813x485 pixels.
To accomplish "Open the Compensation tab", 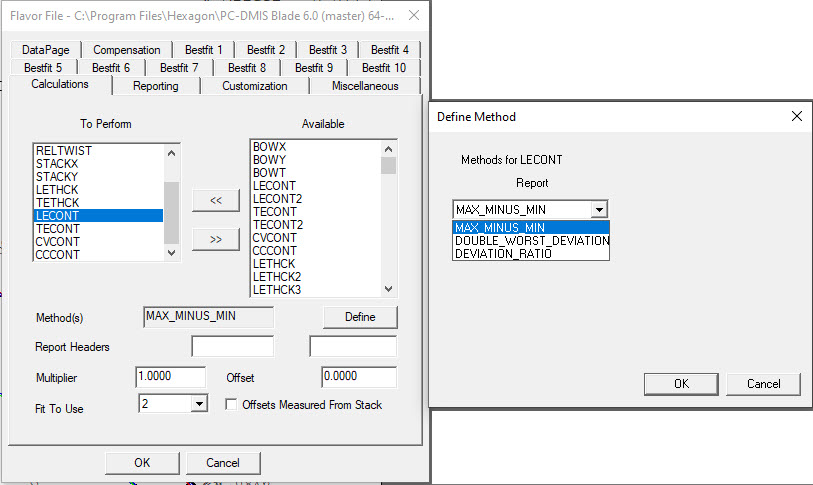I will [x=127, y=50].
